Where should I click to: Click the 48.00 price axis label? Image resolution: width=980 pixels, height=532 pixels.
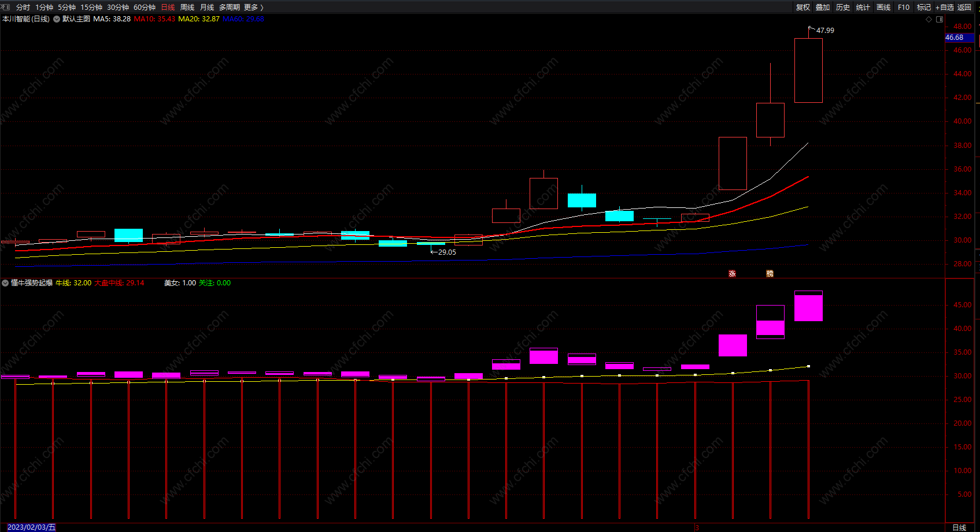962,27
